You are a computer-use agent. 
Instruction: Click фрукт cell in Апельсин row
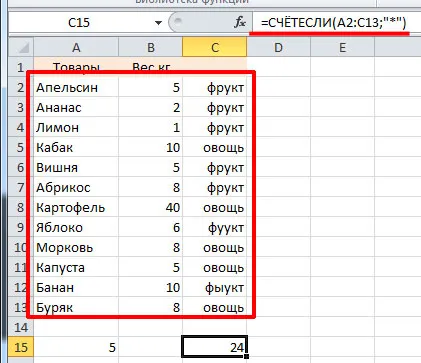point(215,87)
